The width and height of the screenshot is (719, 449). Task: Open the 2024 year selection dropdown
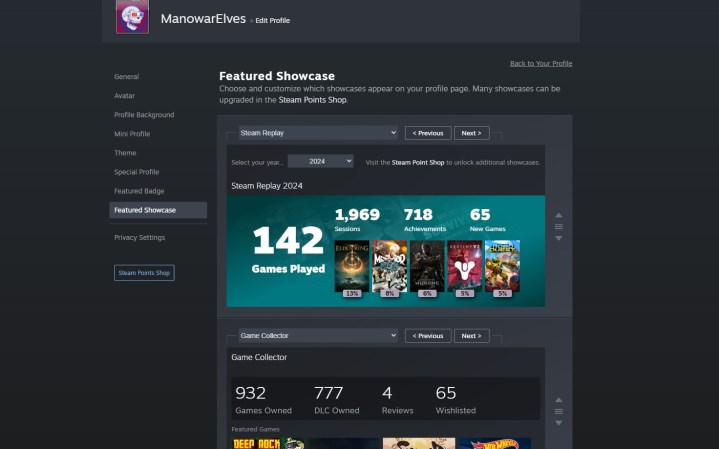click(x=320, y=161)
